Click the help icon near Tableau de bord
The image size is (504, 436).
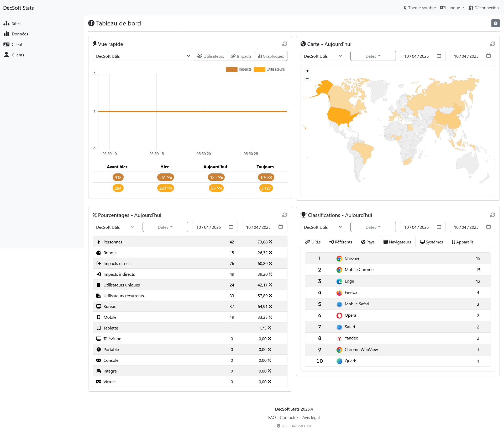coord(495,23)
